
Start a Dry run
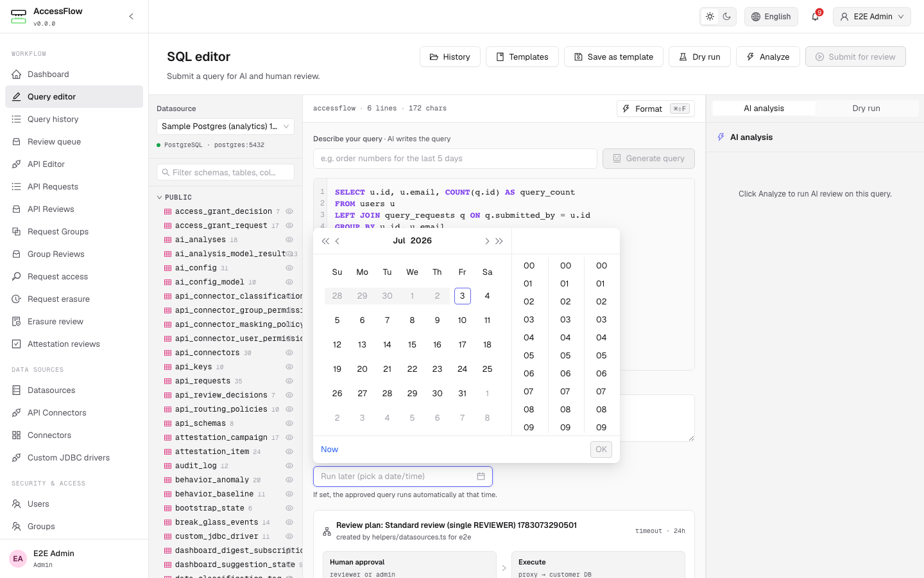tap(699, 57)
